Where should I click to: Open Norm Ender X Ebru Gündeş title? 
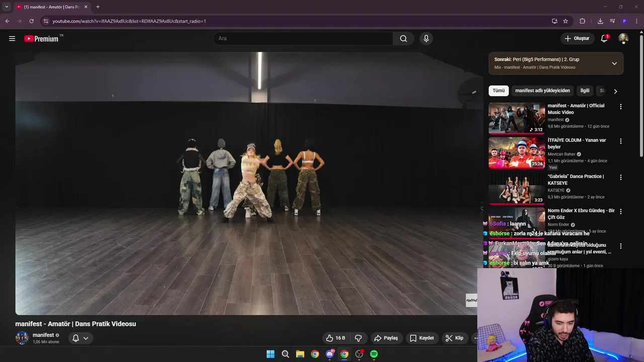pyautogui.click(x=581, y=214)
